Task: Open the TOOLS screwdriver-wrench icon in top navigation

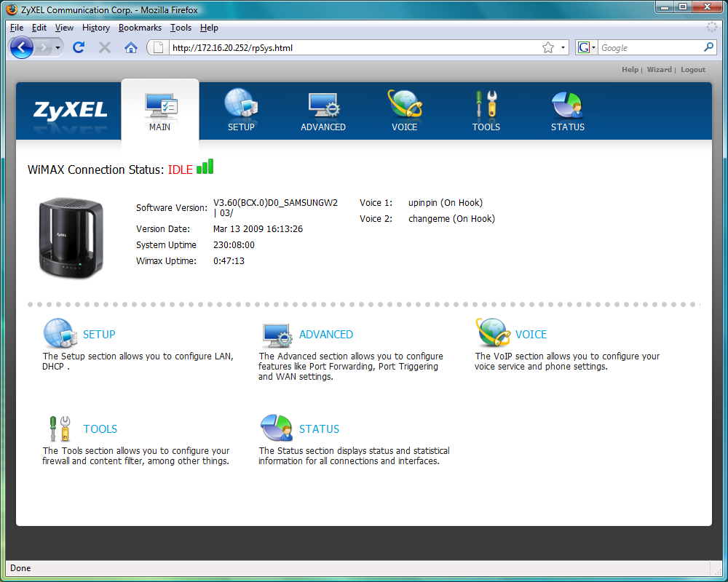Action: click(486, 104)
